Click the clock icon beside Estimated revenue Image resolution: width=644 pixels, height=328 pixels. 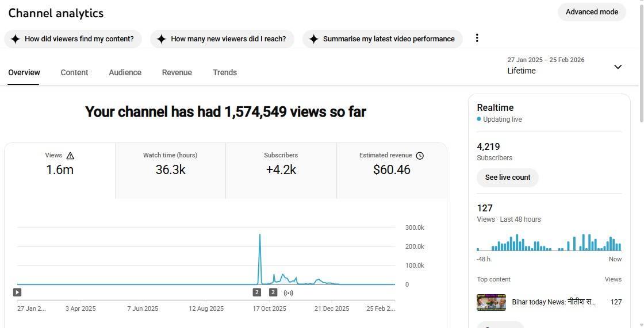pyautogui.click(x=420, y=156)
